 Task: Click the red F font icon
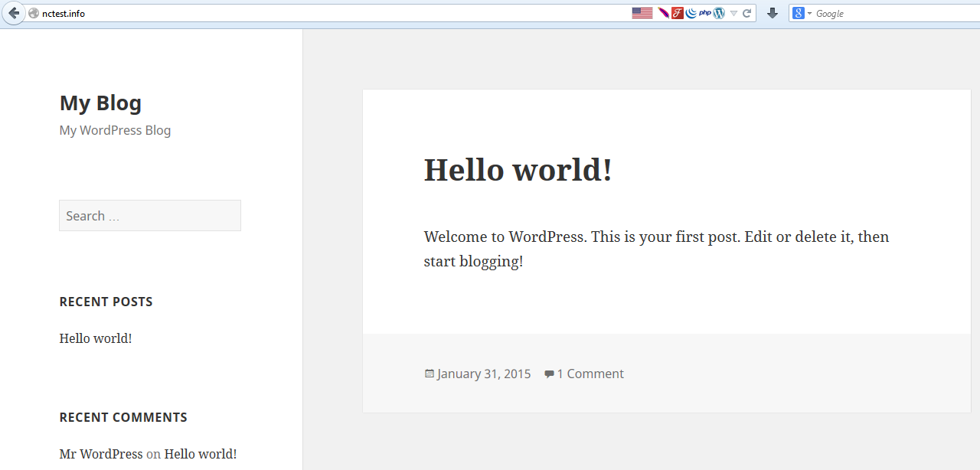pos(677,13)
